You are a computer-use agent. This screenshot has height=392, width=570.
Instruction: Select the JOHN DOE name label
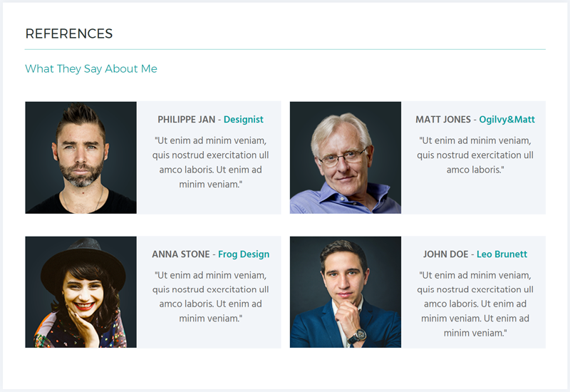(446, 254)
